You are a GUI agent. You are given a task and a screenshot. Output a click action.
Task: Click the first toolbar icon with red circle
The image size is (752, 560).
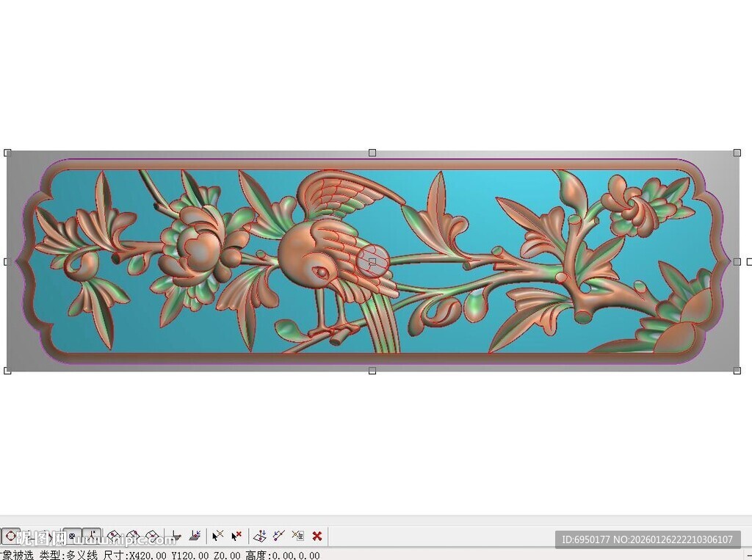[10, 536]
